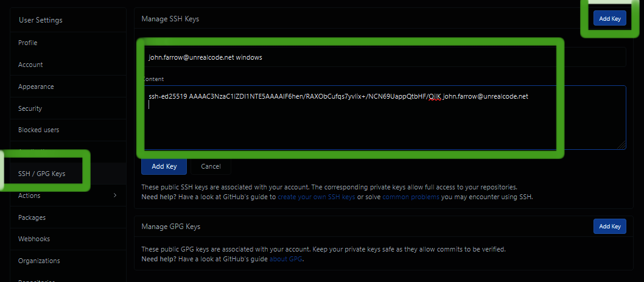The height and width of the screenshot is (282, 644).
Task: Go to Account settings
Action: tap(30, 65)
